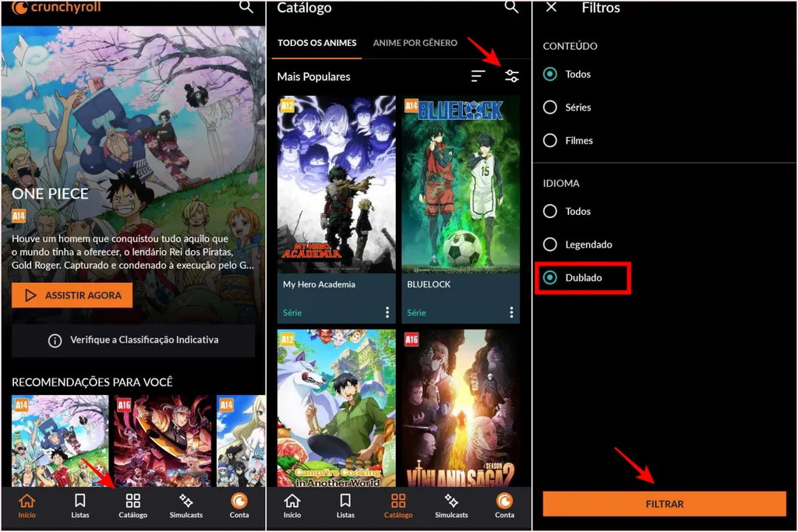Open Verifique a Classificação Indicativa
The height and width of the screenshot is (532, 798).
[133, 340]
